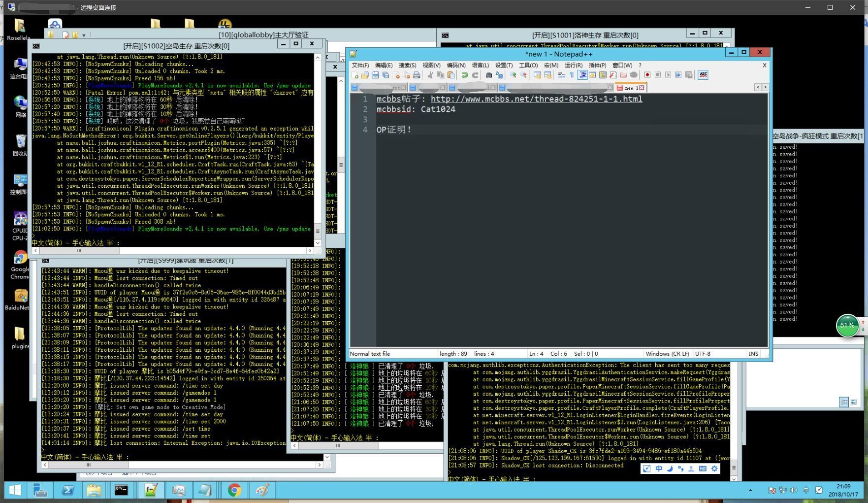Launch Chrome from the taskbar
The width and height of the screenshot is (868, 503).
(x=234, y=490)
